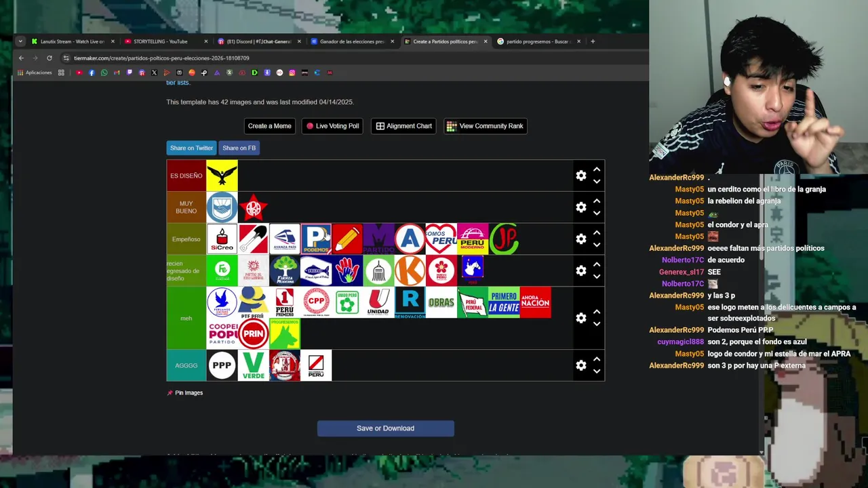This screenshot has height=488, width=868.
Task: Select the Ahora Nación red logo
Action: pos(535,302)
